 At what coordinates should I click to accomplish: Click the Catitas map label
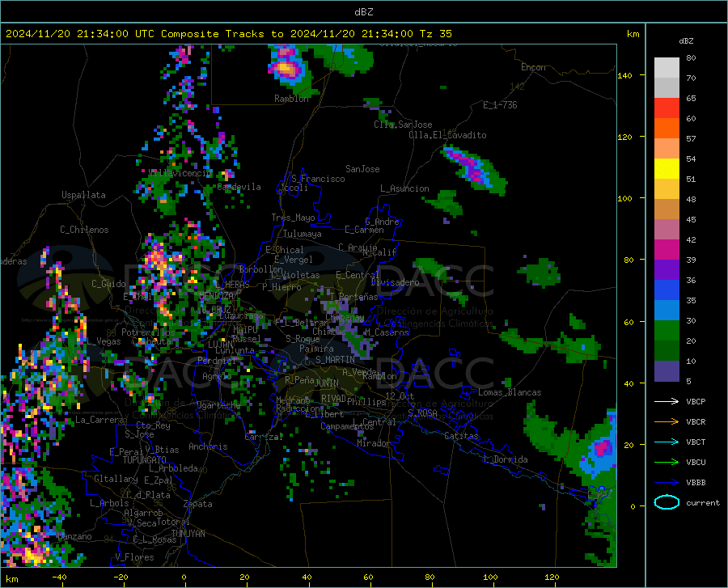pos(461,436)
